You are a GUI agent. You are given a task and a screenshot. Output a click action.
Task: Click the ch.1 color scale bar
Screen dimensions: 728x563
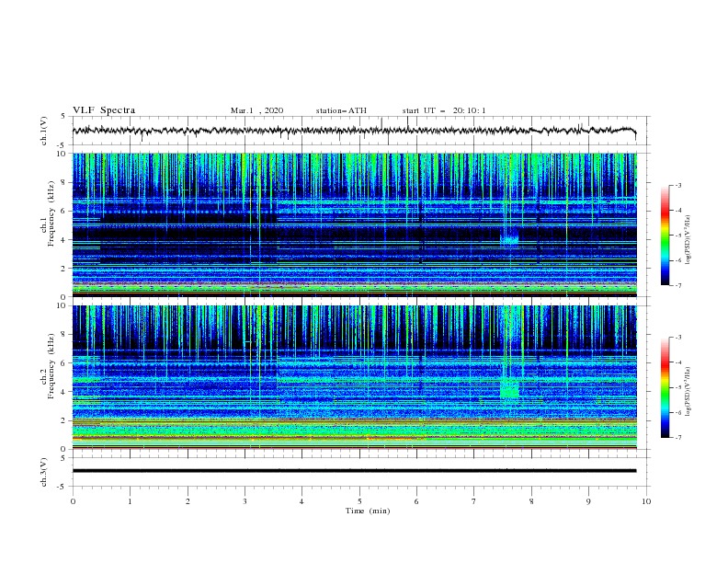(665, 236)
